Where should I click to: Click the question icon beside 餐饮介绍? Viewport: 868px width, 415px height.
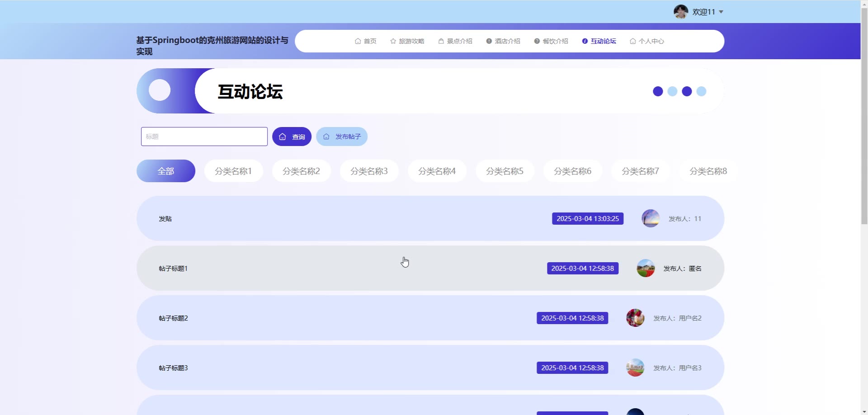537,41
